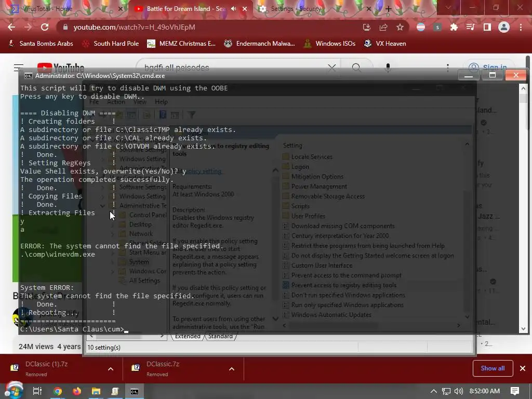
Task: Open the VX Heaven bookmark
Action: [385, 44]
